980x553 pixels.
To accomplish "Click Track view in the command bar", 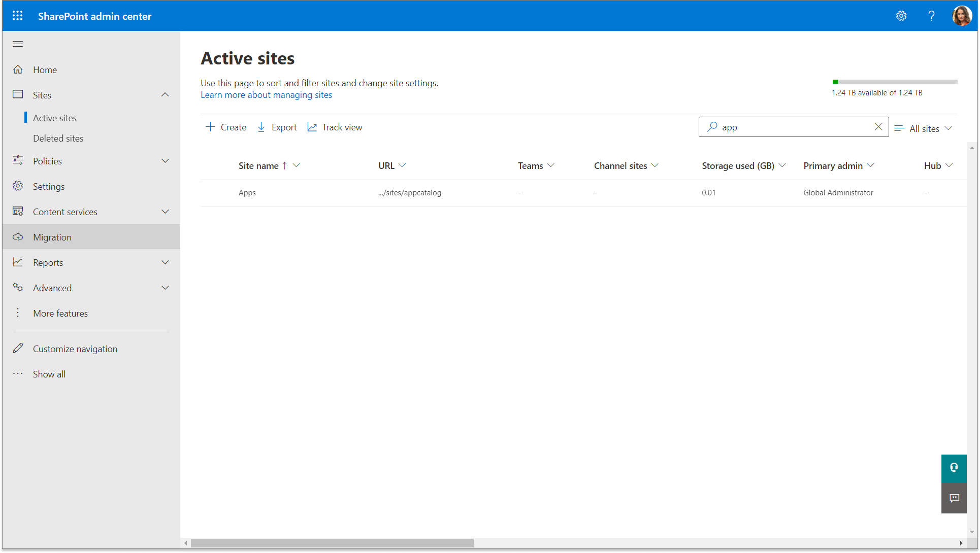I will (x=335, y=127).
